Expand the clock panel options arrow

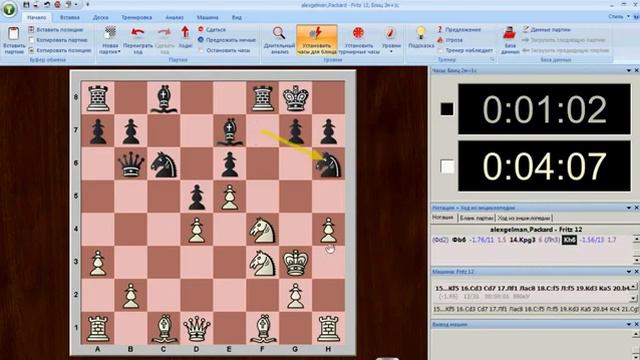point(629,71)
